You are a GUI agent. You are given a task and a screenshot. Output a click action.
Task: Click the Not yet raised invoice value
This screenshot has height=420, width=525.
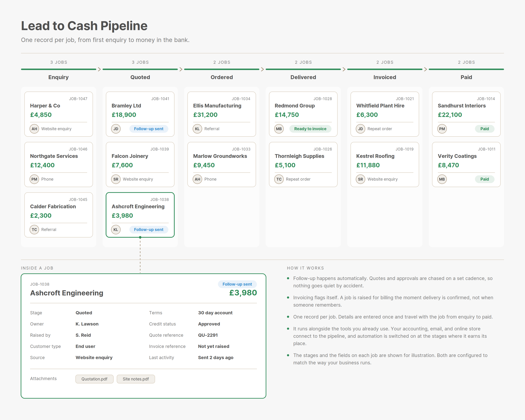[214, 346]
